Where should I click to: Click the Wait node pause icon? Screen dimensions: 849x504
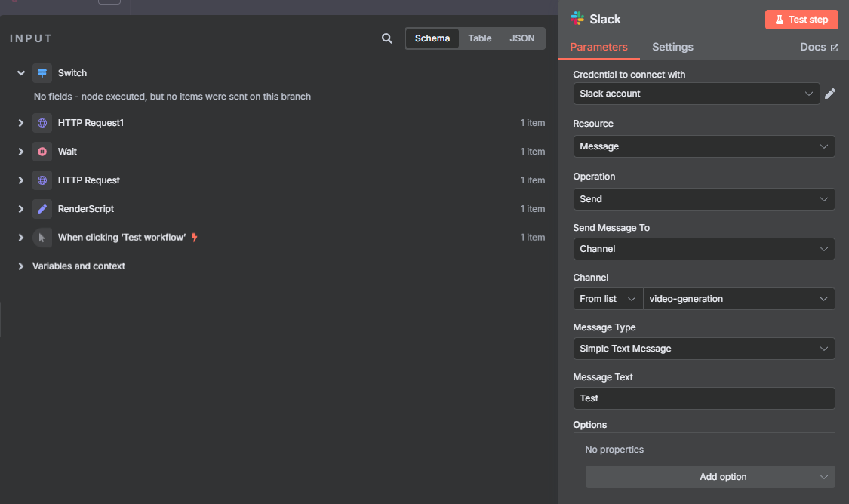(x=42, y=152)
